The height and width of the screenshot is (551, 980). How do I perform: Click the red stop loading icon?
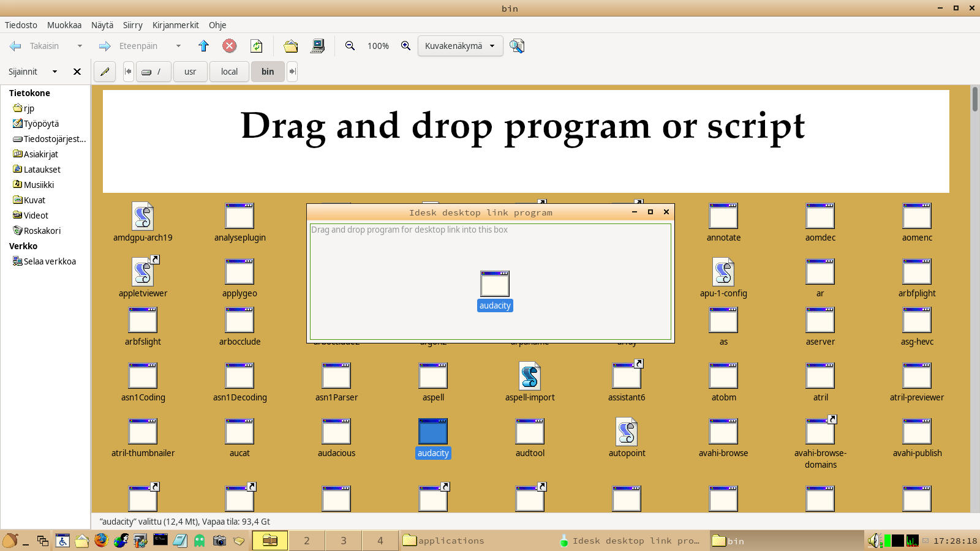coord(230,46)
